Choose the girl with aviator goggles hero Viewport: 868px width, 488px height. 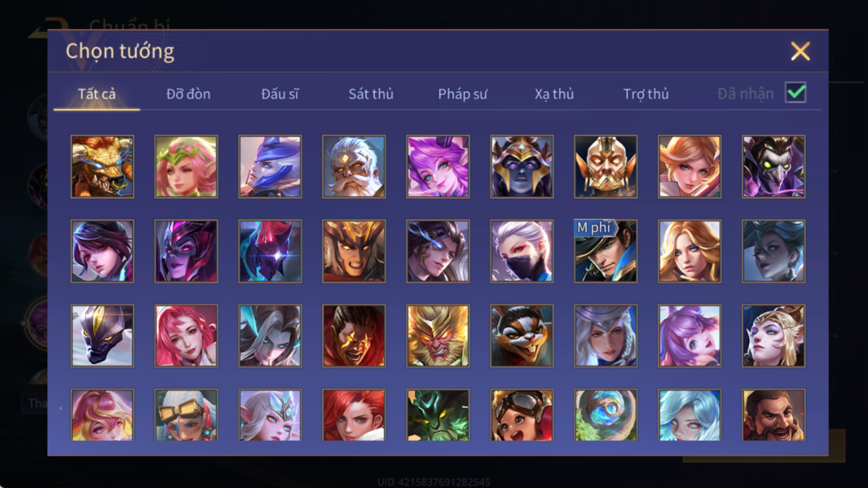coord(522,414)
